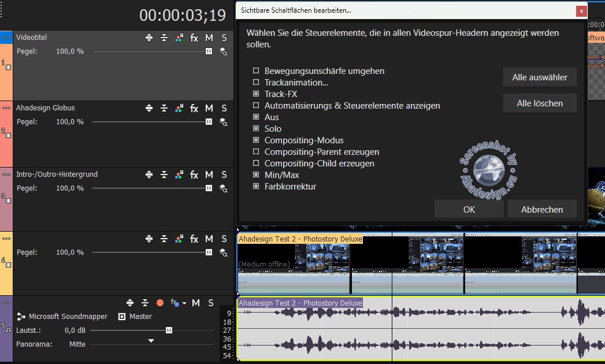Solo the Videotitel track
Viewport: 605px width, 364px height.
(x=224, y=38)
